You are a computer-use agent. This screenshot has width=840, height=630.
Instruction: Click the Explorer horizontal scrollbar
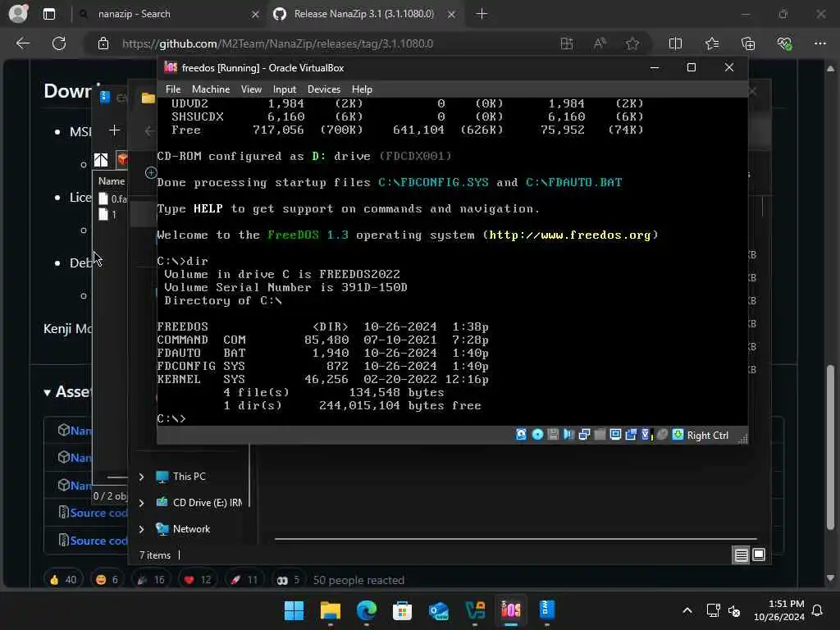click(x=515, y=539)
